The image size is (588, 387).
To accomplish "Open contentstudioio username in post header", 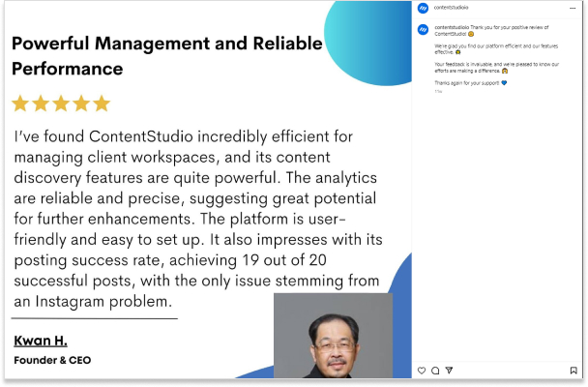I will tap(451, 8).
